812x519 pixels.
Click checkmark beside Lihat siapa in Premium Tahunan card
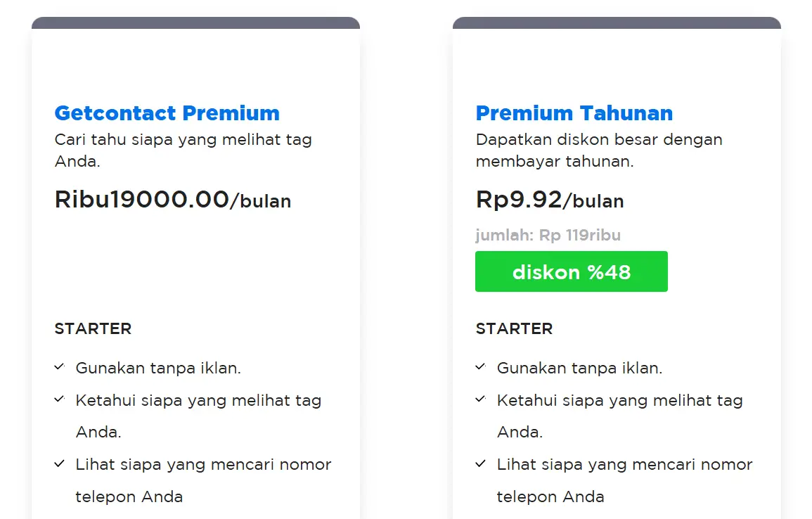(x=481, y=464)
